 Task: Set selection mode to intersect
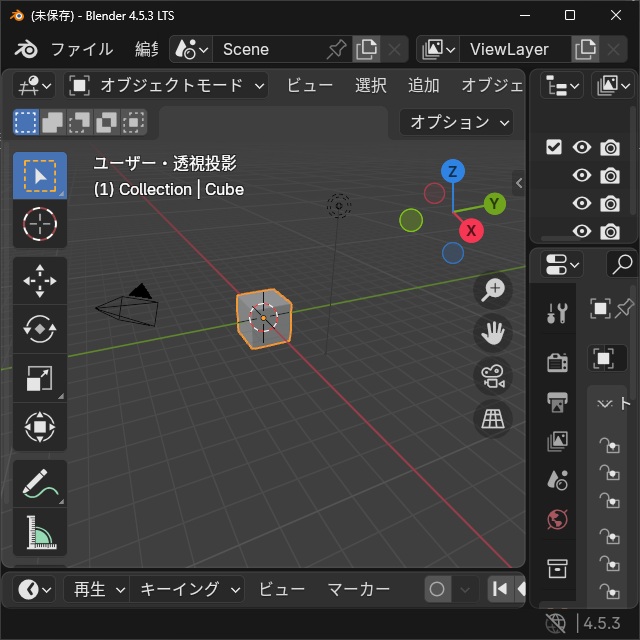pos(133,122)
